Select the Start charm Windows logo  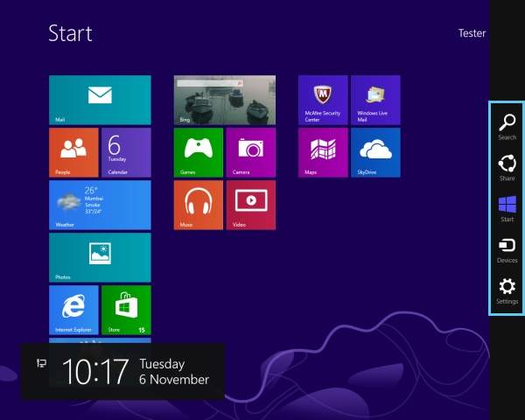[x=507, y=207]
